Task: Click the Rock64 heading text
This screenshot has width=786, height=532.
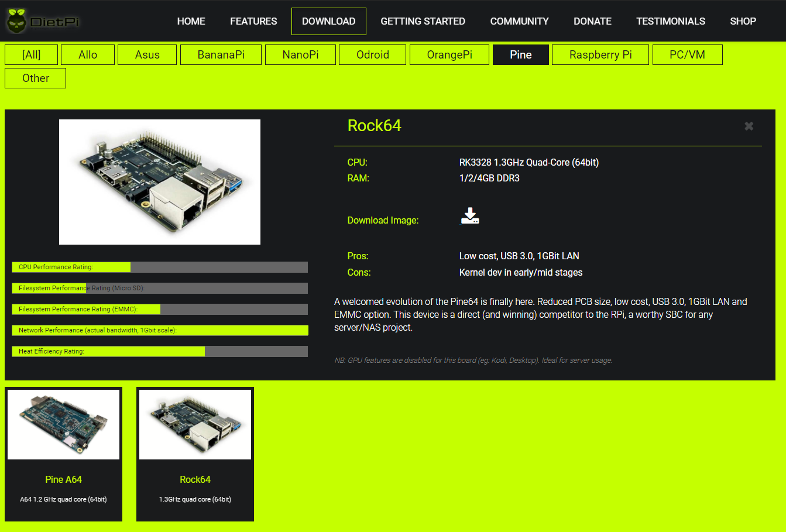Action: pos(374,126)
